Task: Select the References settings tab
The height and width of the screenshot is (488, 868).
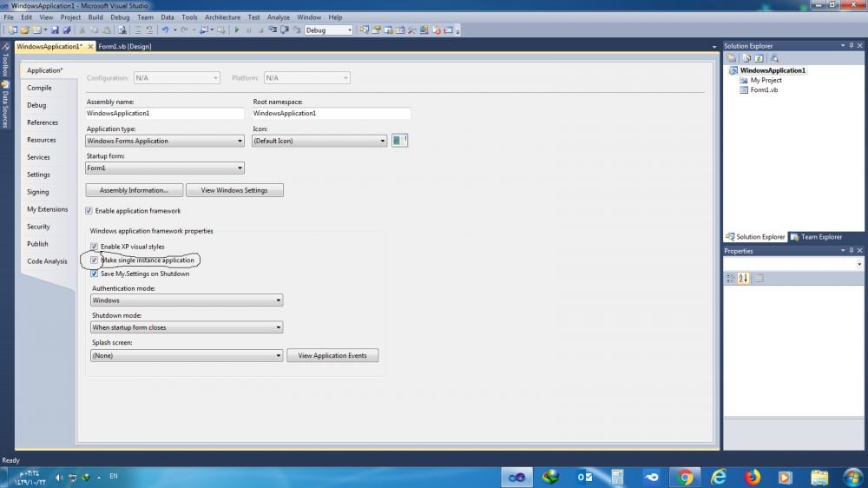Action: [x=42, y=122]
